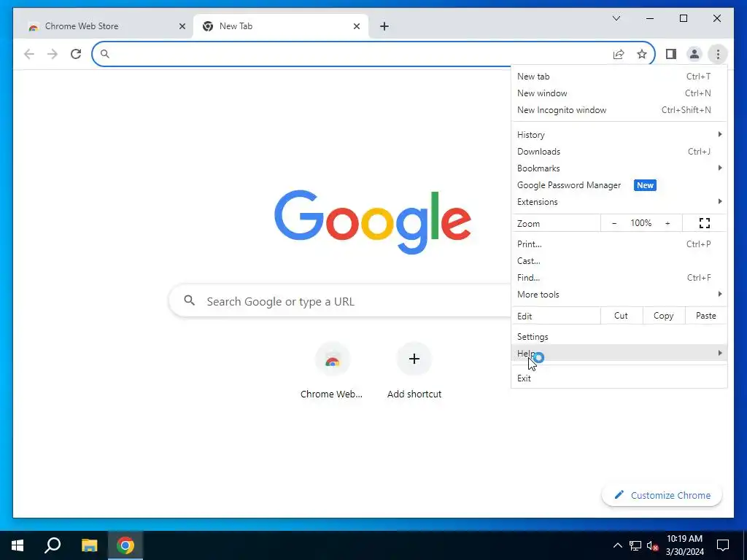Click the network tray icon
Viewport: 747px width, 560px height.
click(635, 545)
